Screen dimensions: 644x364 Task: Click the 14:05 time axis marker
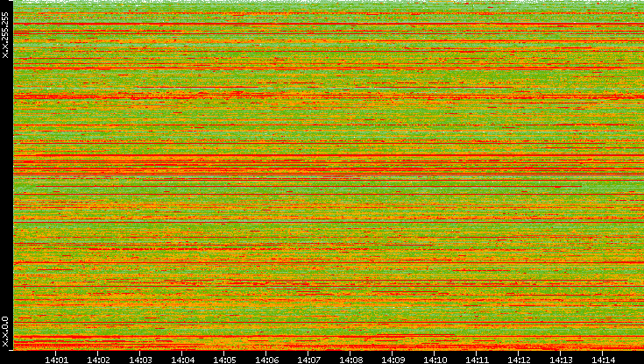pyautogui.click(x=224, y=359)
